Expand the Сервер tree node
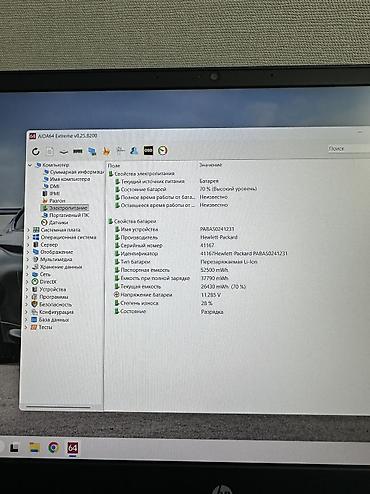Screen dimensions: 370x494 (x=28, y=245)
